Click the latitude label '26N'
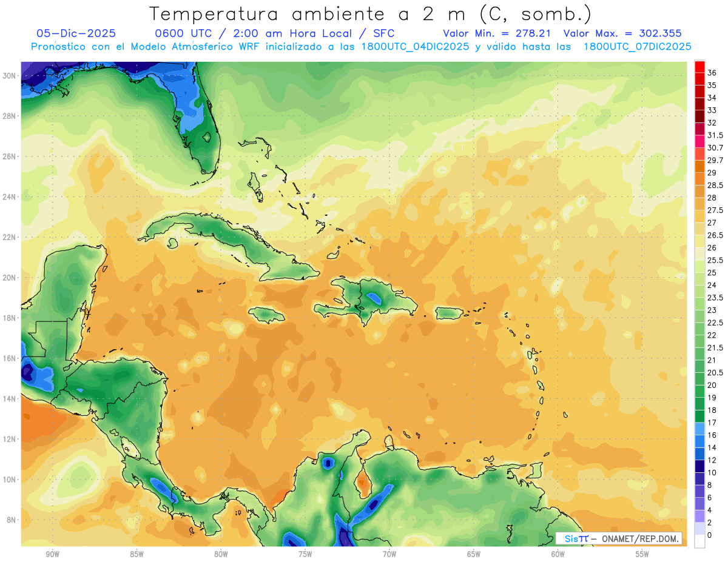The width and height of the screenshot is (728, 562). coord(10,156)
